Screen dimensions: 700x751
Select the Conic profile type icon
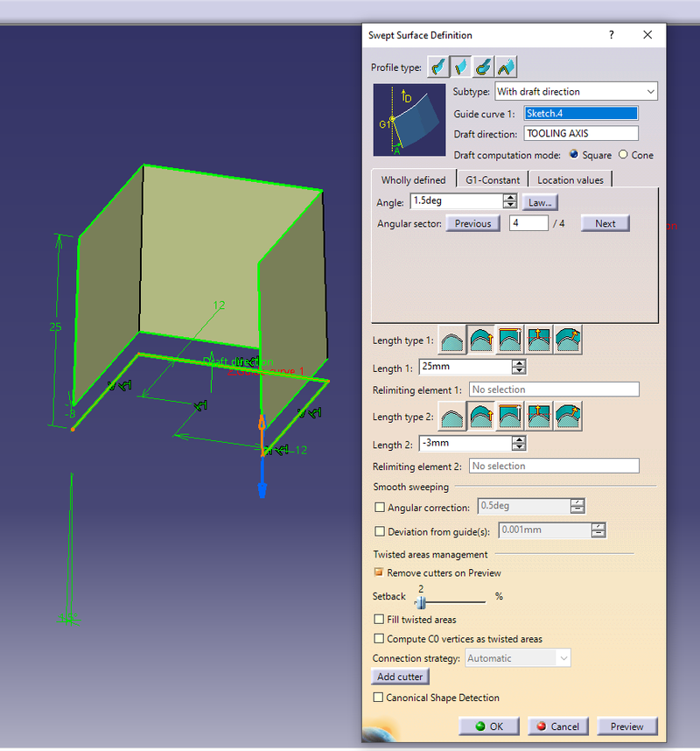pos(505,67)
